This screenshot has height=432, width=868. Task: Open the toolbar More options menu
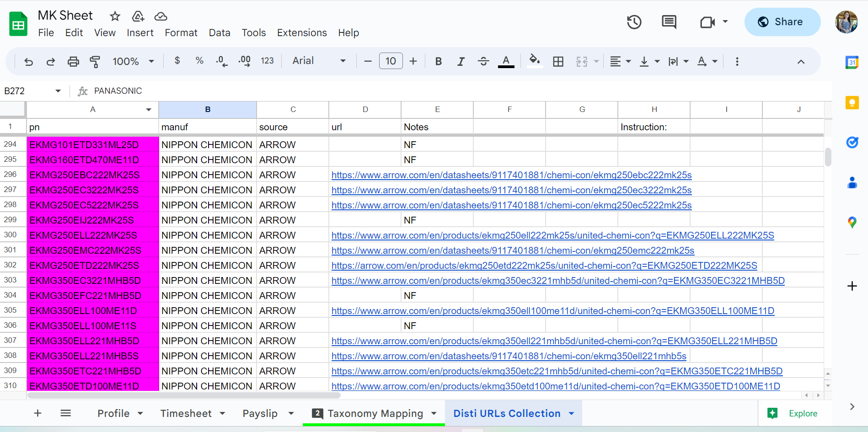point(737,61)
